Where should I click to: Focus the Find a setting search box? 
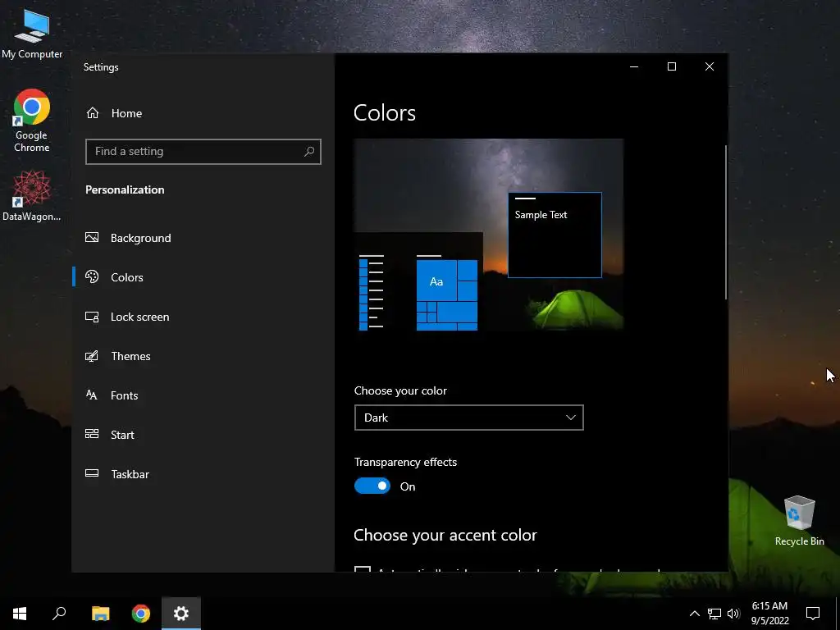(203, 152)
